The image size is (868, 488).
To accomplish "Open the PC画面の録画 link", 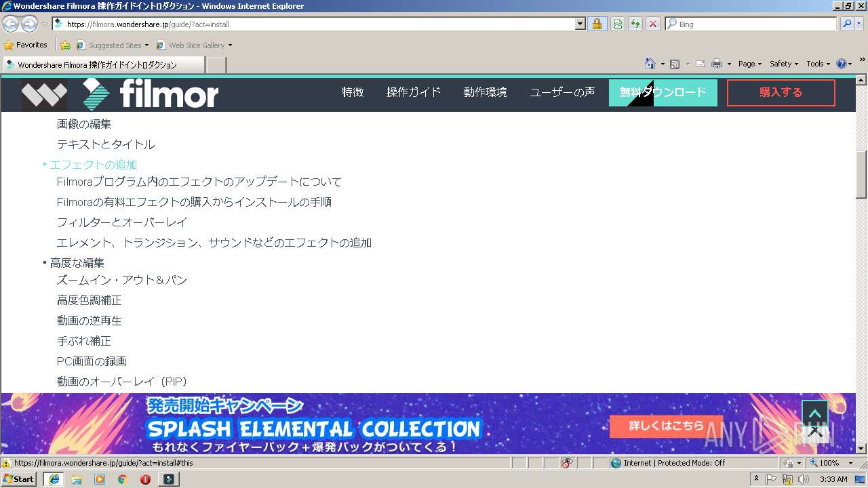I will (92, 361).
